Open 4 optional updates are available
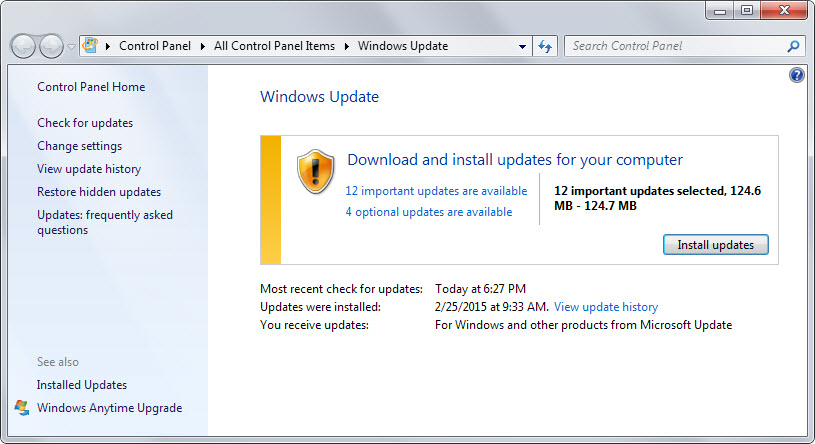Image resolution: width=815 pixels, height=444 pixels. coord(429,212)
